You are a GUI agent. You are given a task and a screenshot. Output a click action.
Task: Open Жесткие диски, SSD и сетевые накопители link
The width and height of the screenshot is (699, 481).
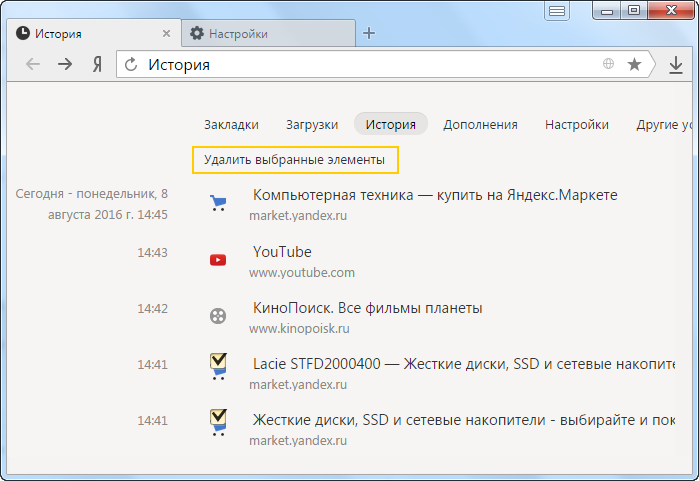[x=464, y=420]
